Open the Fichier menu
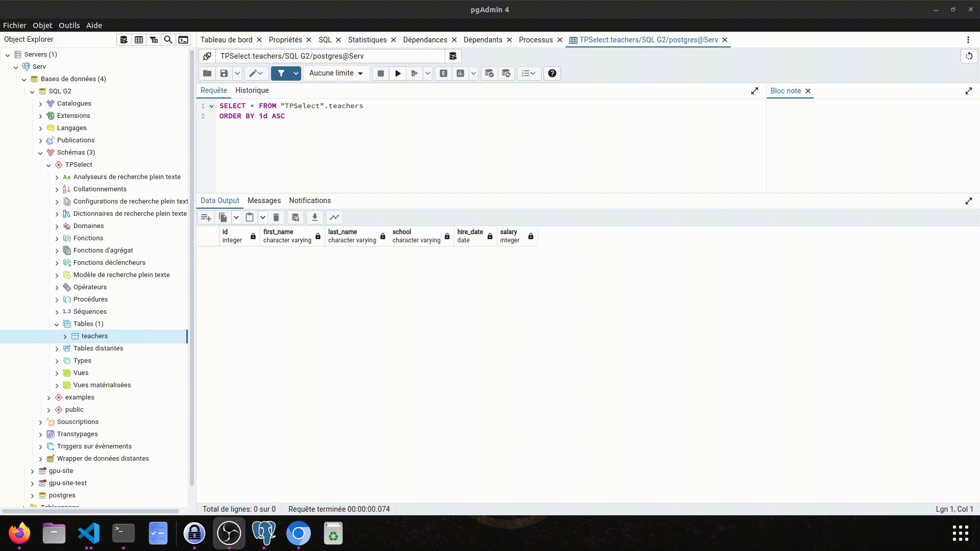This screenshot has height=551, width=980. pos(14,26)
